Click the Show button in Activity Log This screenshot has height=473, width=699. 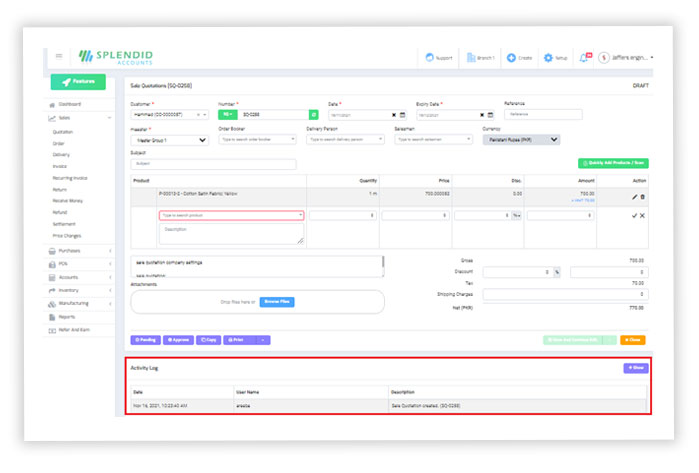click(x=634, y=368)
